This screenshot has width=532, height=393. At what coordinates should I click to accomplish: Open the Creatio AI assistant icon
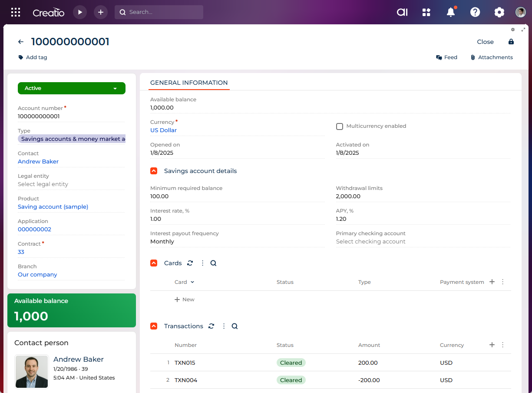(x=402, y=12)
